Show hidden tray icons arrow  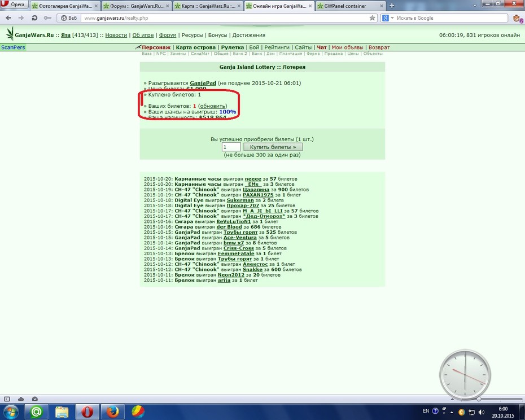452,412
